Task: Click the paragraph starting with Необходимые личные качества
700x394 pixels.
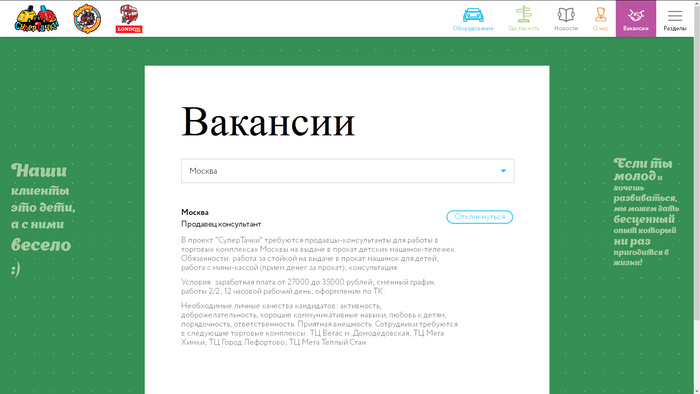Action: click(x=319, y=324)
